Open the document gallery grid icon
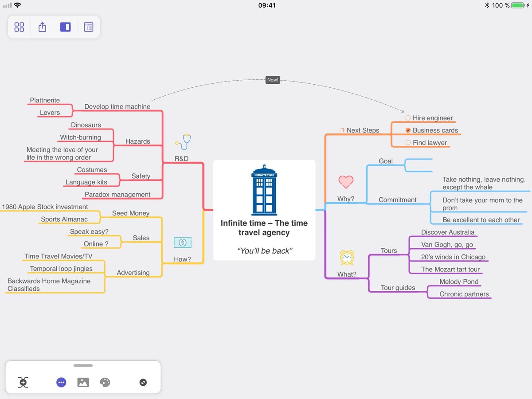Screen dimensions: 532x399 point(19,27)
